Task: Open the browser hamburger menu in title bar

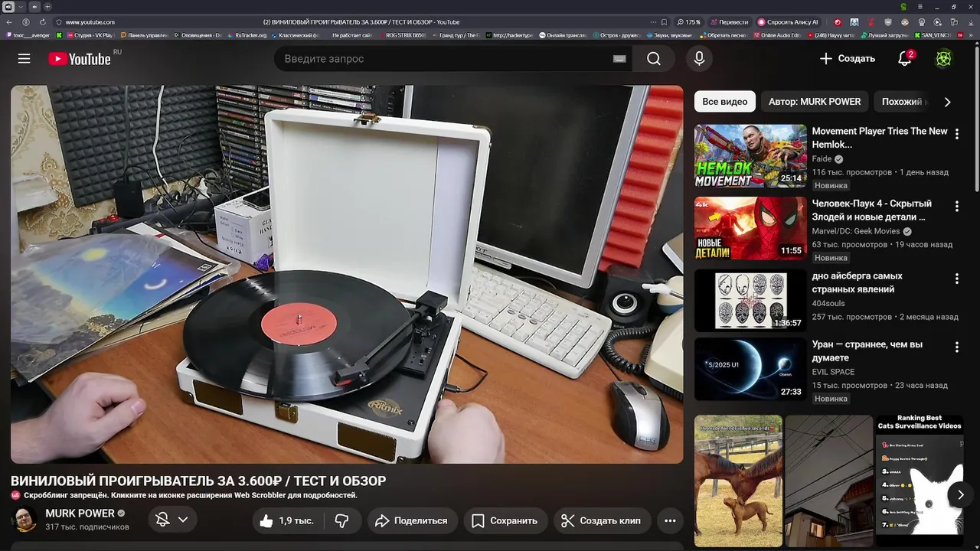Action: click(x=920, y=7)
